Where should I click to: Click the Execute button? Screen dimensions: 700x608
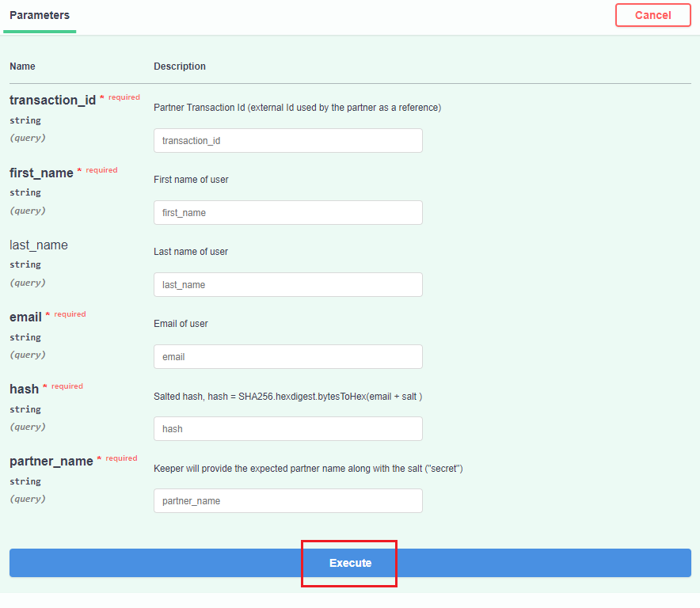pyautogui.click(x=350, y=563)
